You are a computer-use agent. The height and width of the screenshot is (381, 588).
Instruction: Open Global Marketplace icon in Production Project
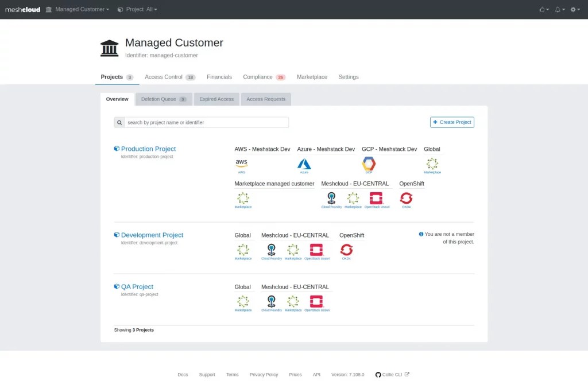pos(432,166)
